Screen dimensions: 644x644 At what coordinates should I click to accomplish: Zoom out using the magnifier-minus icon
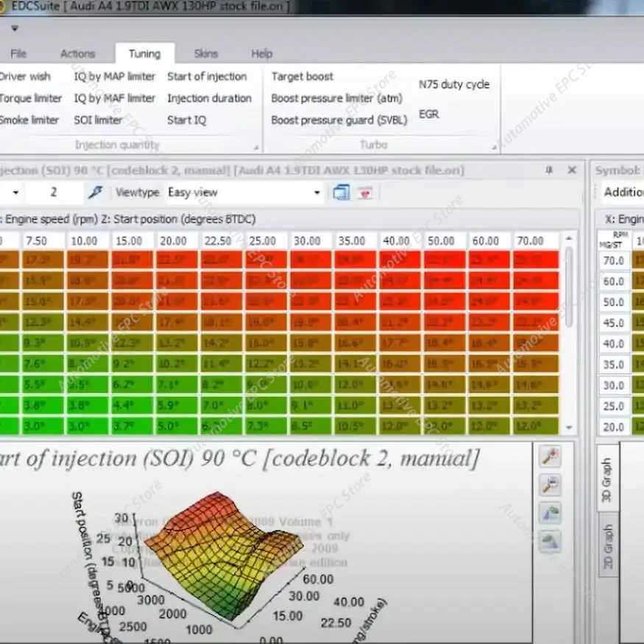pyautogui.click(x=550, y=484)
